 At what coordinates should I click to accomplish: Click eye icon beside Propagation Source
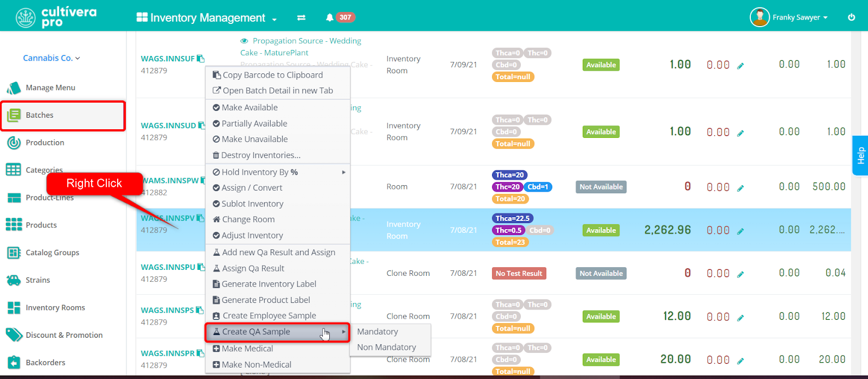tap(244, 41)
